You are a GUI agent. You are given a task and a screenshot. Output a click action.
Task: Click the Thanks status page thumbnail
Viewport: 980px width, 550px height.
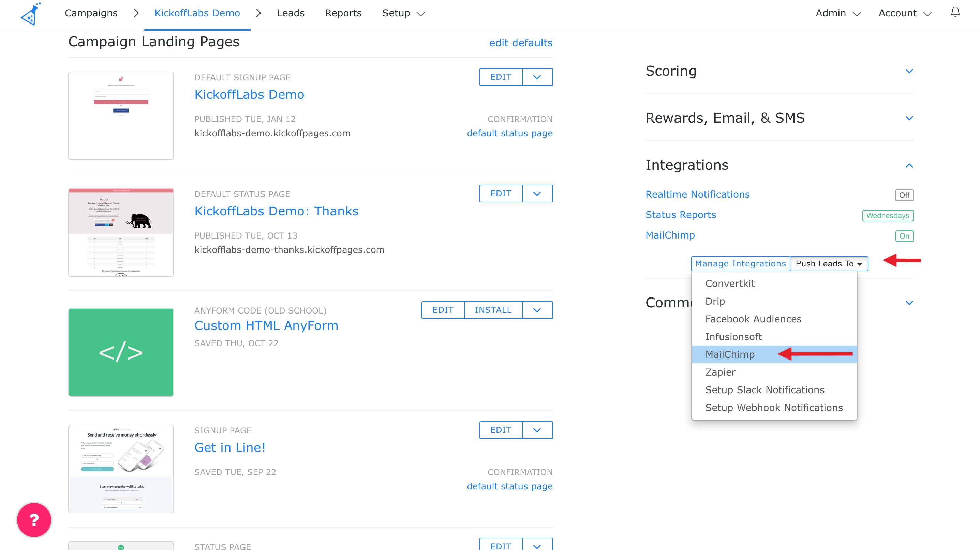tap(121, 232)
